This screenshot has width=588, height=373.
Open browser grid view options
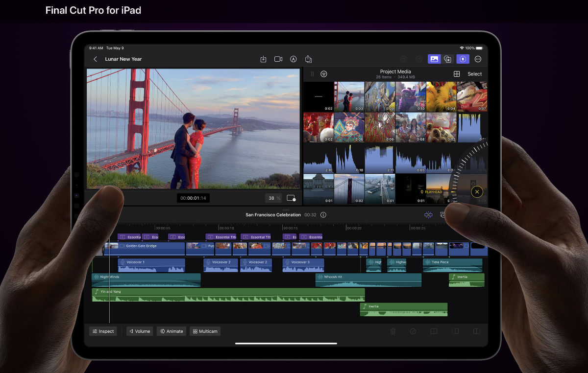click(x=457, y=74)
